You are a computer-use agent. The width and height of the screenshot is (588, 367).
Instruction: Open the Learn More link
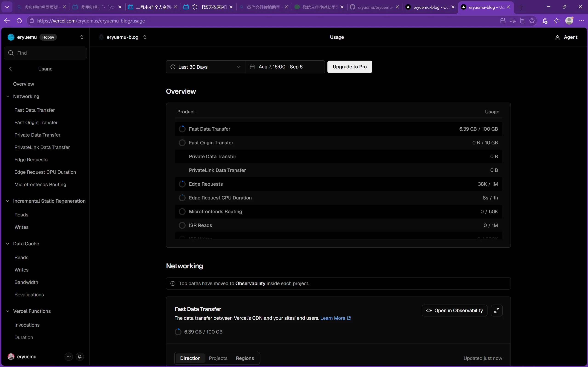pos(335,318)
